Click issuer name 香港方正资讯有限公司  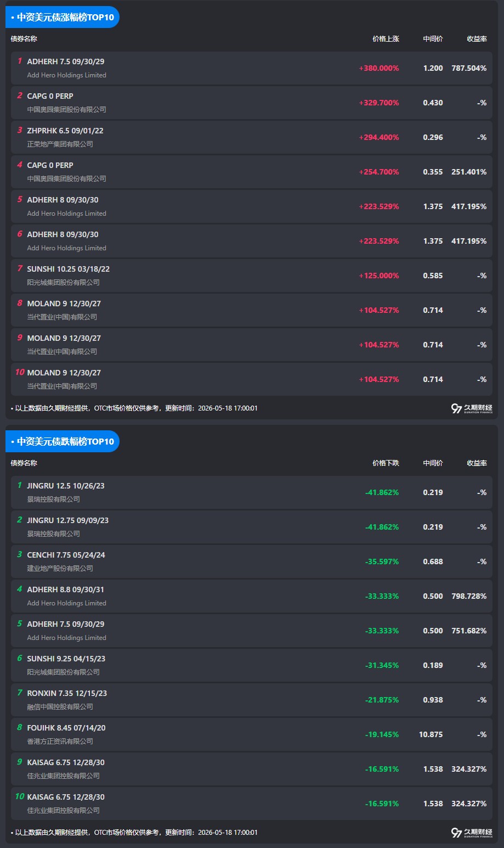60,742
